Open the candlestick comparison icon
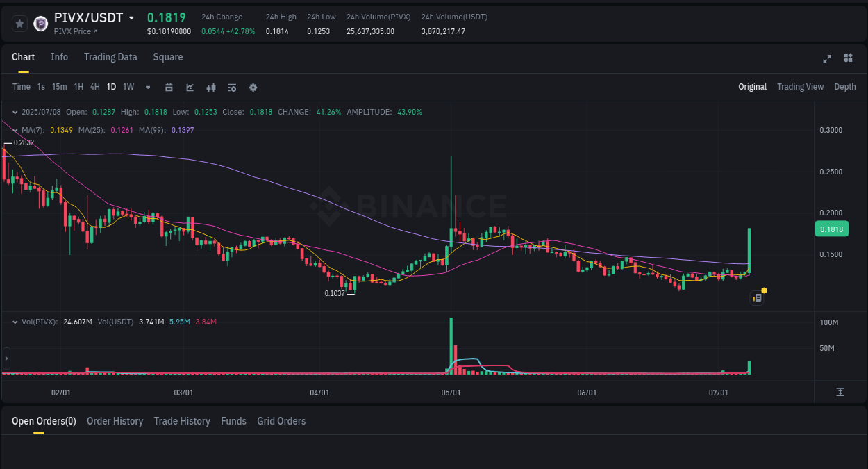868x469 pixels. click(x=210, y=87)
